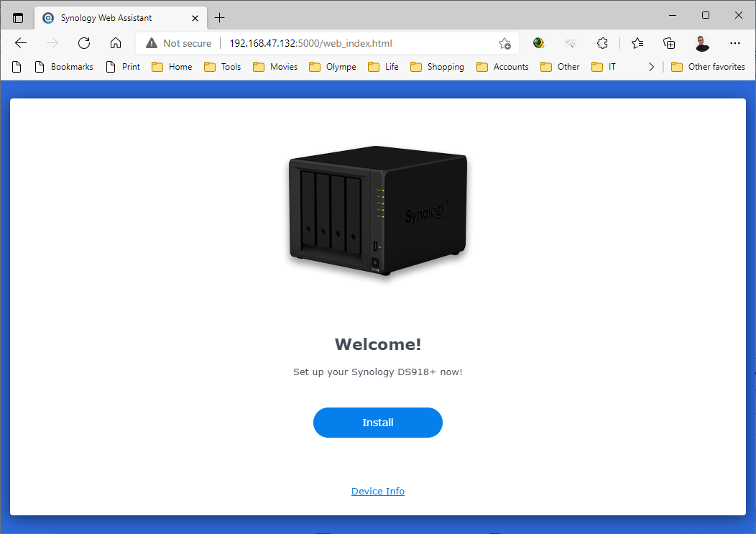Click the Not secure warning indicator

[179, 43]
